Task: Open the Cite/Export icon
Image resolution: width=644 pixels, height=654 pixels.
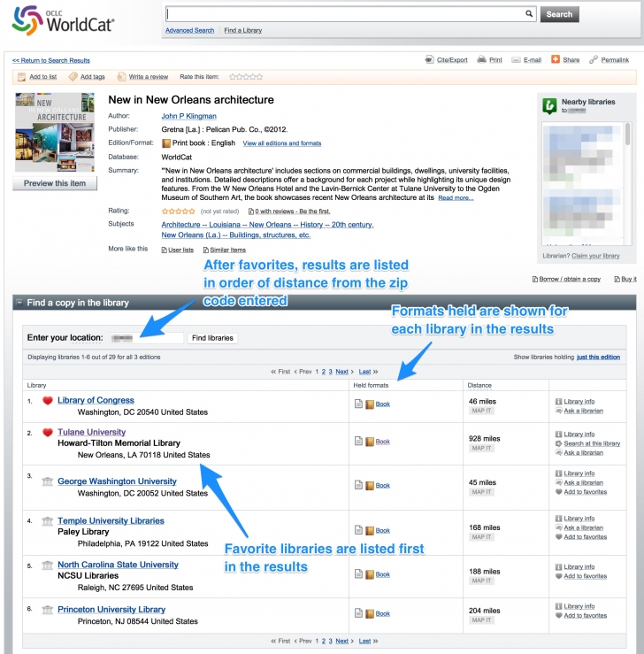Action: point(429,59)
